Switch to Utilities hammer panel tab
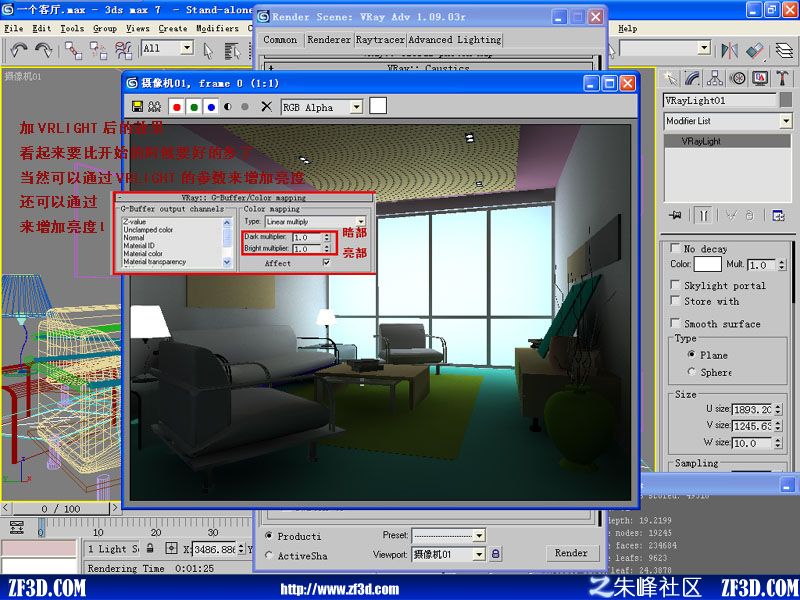This screenshot has width=800, height=600. (782, 78)
